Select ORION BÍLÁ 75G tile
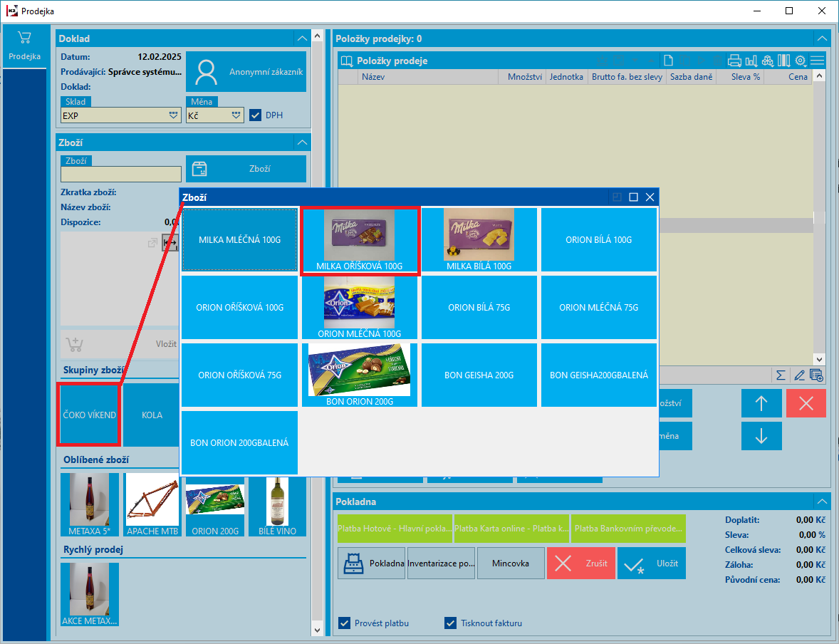Image resolution: width=839 pixels, height=644 pixels. (479, 307)
